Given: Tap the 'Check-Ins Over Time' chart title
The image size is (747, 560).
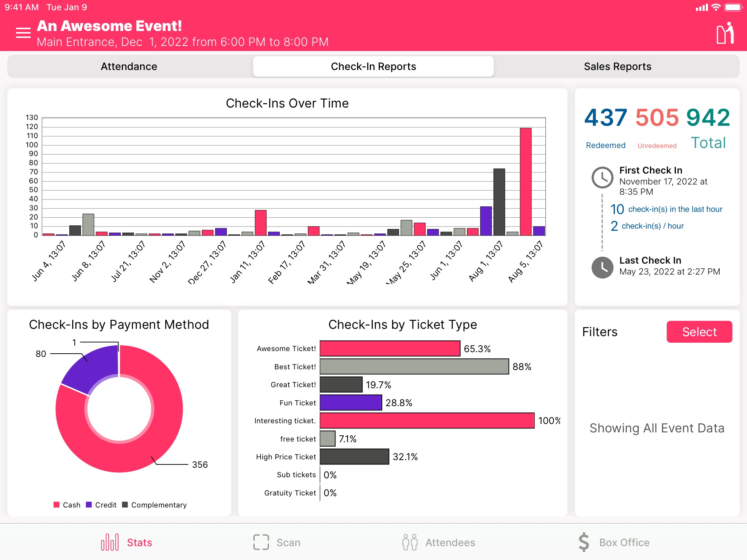Looking at the screenshot, I should coord(287,103).
